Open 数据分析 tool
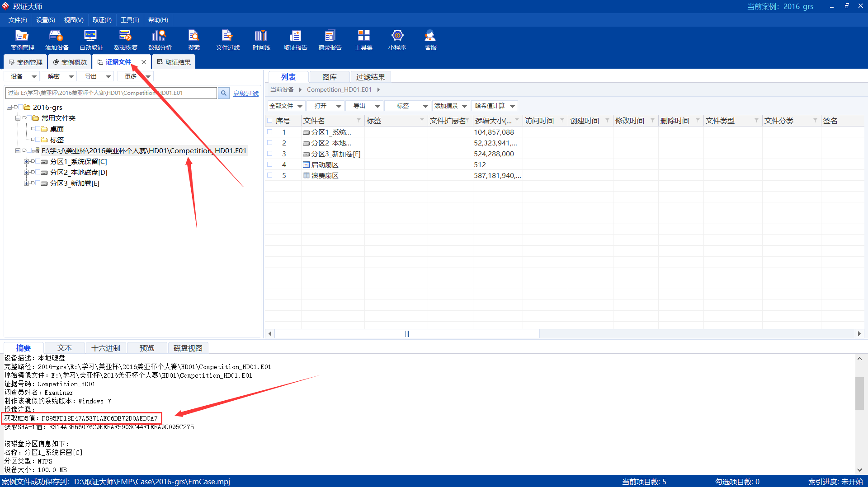868x487 pixels. (160, 40)
